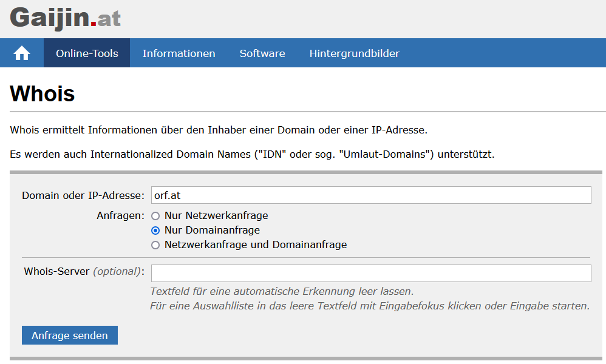Image resolution: width=606 pixels, height=364 pixels.
Task: Select the Nur Domainanfrage radio button
Action: tap(155, 231)
